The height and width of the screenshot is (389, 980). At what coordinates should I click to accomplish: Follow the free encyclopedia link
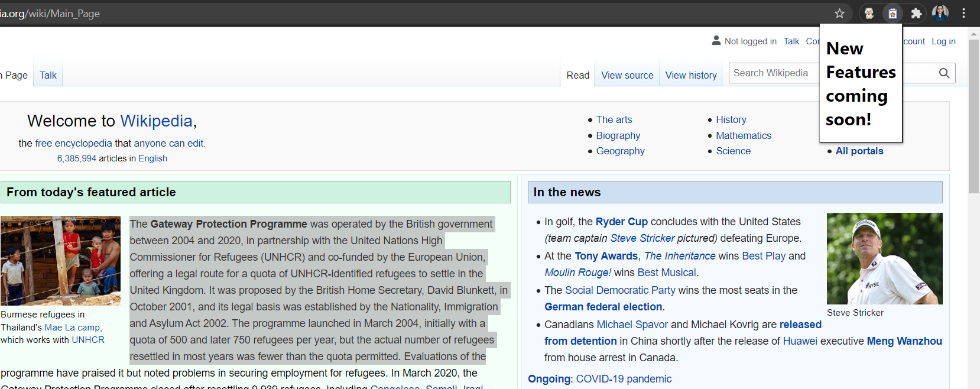73,143
